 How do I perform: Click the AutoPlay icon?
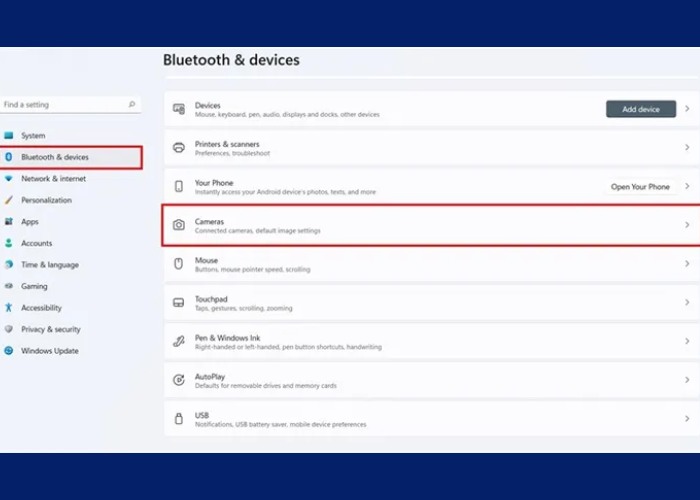click(178, 380)
